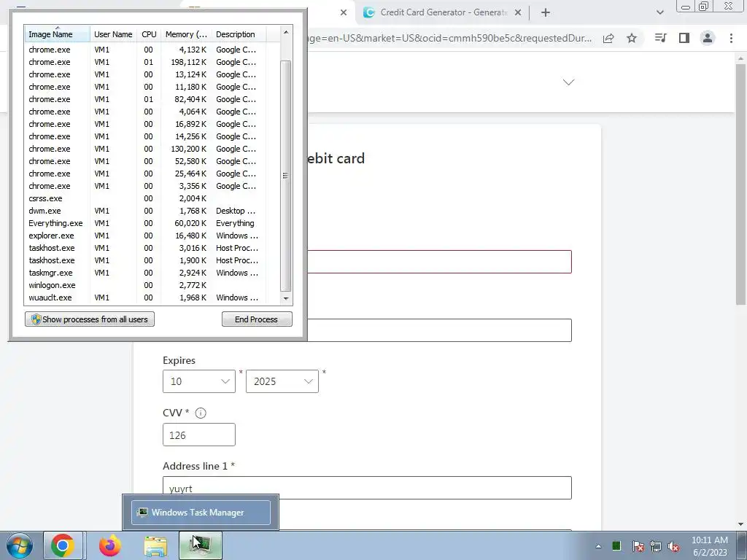Bookmark this page with the star icon

pos(632,38)
